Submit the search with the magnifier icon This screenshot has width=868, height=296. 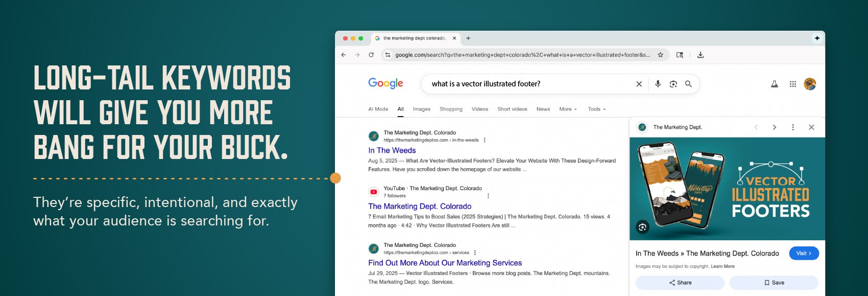688,84
